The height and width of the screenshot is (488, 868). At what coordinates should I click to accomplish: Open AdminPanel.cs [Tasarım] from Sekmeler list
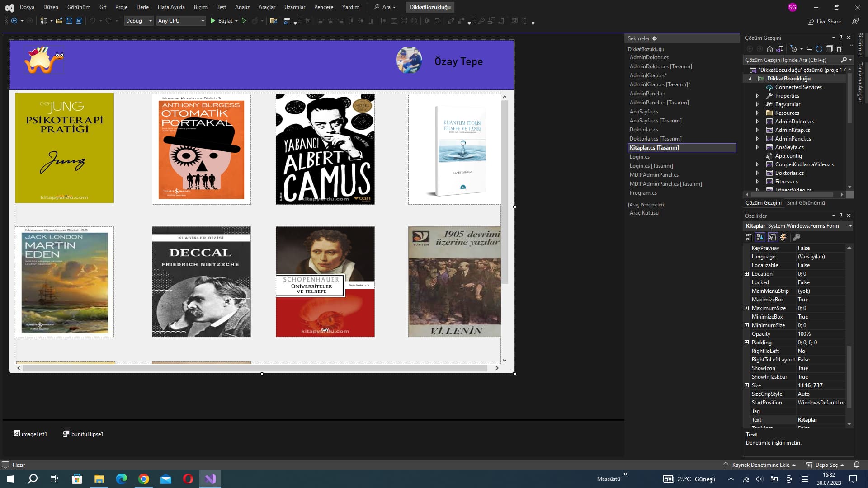pyautogui.click(x=659, y=103)
